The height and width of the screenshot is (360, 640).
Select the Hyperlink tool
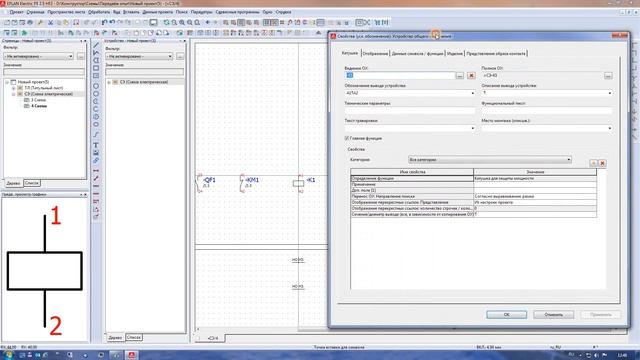click(x=96, y=161)
